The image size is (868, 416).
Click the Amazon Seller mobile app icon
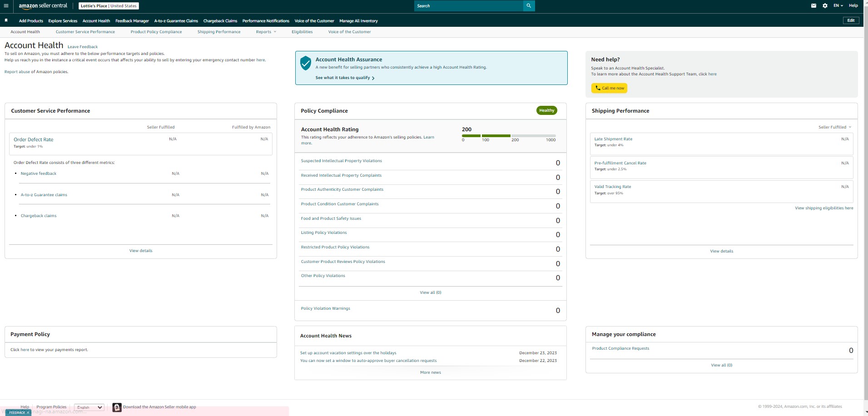117,407
